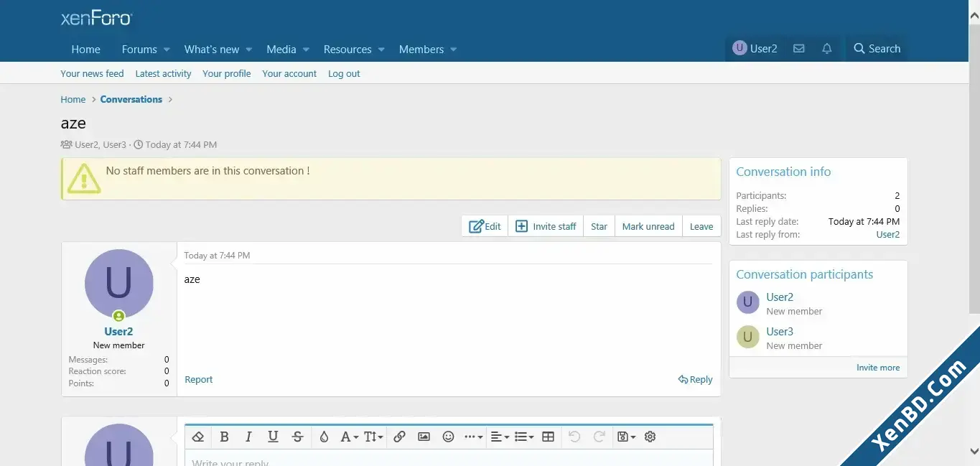Image resolution: width=980 pixels, height=466 pixels.
Task: Expand the What's new dropdown arrow
Action: (x=249, y=50)
